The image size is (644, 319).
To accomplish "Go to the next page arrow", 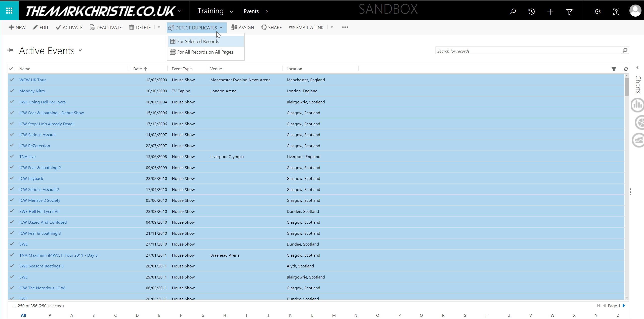I will 624,306.
